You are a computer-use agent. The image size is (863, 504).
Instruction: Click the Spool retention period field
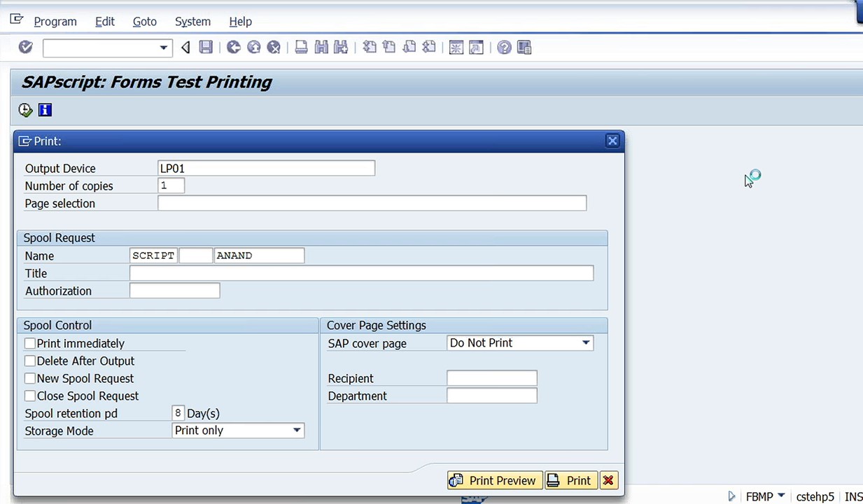click(178, 413)
